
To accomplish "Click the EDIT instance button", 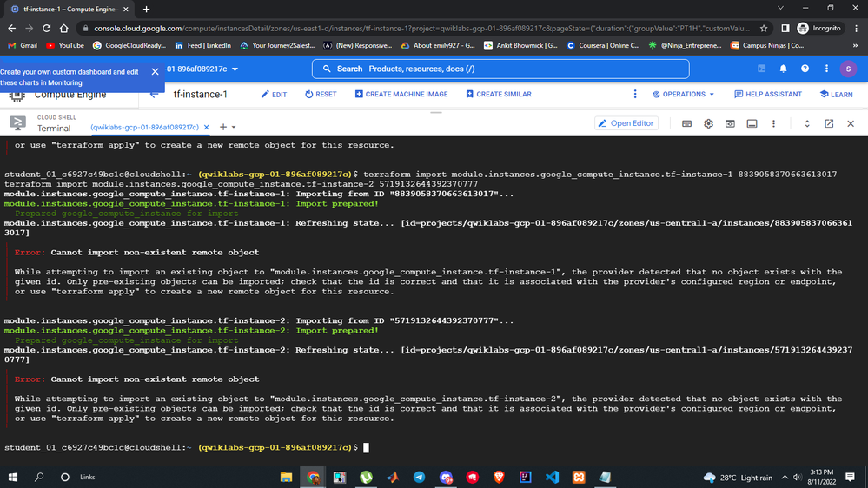I will [x=274, y=95].
